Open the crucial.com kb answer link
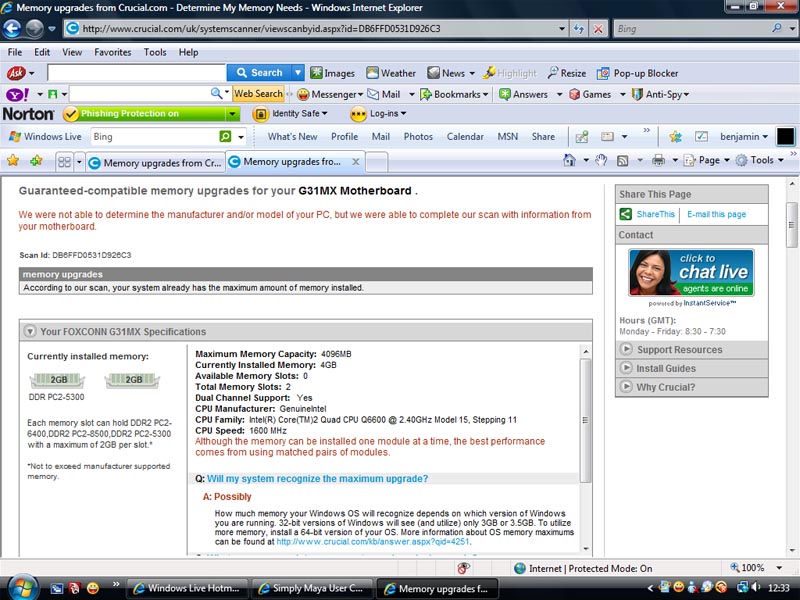The height and width of the screenshot is (600, 800). 372,542
